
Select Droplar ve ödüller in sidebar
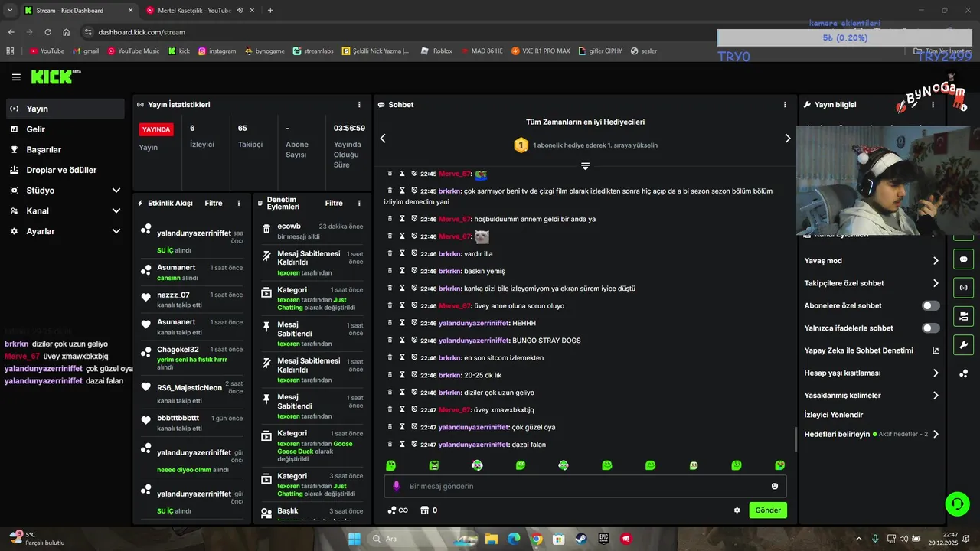click(64, 170)
